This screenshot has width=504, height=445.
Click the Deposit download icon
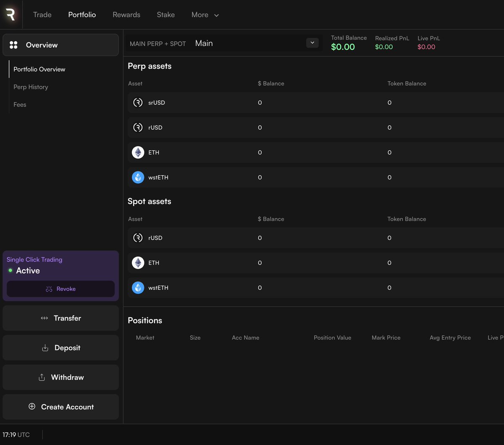pos(45,348)
